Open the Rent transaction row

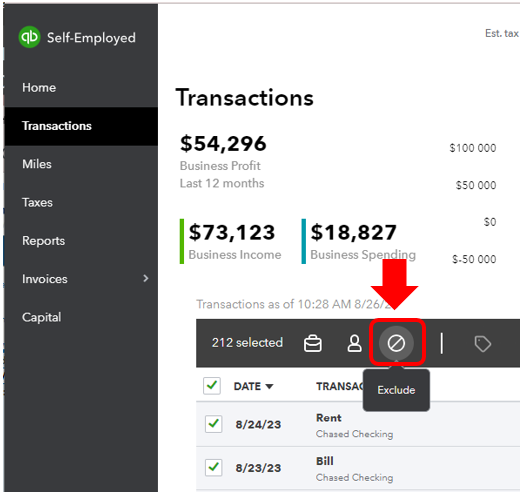click(358, 424)
